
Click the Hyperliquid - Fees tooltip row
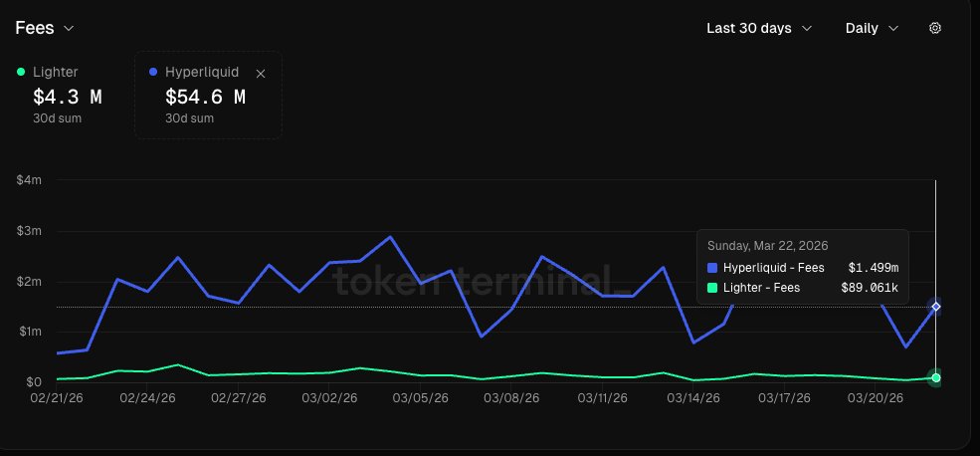[803, 268]
